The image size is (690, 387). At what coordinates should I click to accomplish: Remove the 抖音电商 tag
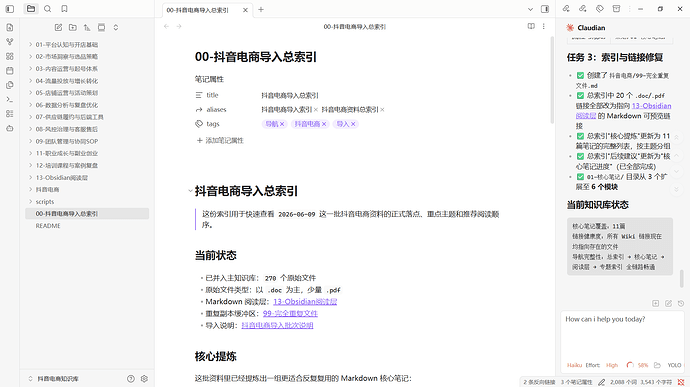[324, 124]
